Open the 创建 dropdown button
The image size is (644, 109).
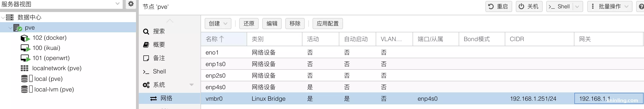[218, 24]
